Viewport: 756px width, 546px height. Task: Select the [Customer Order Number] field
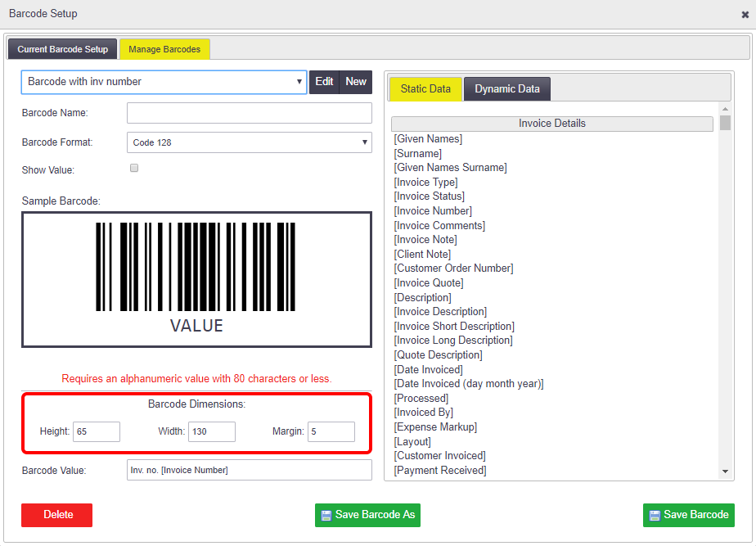[454, 268]
